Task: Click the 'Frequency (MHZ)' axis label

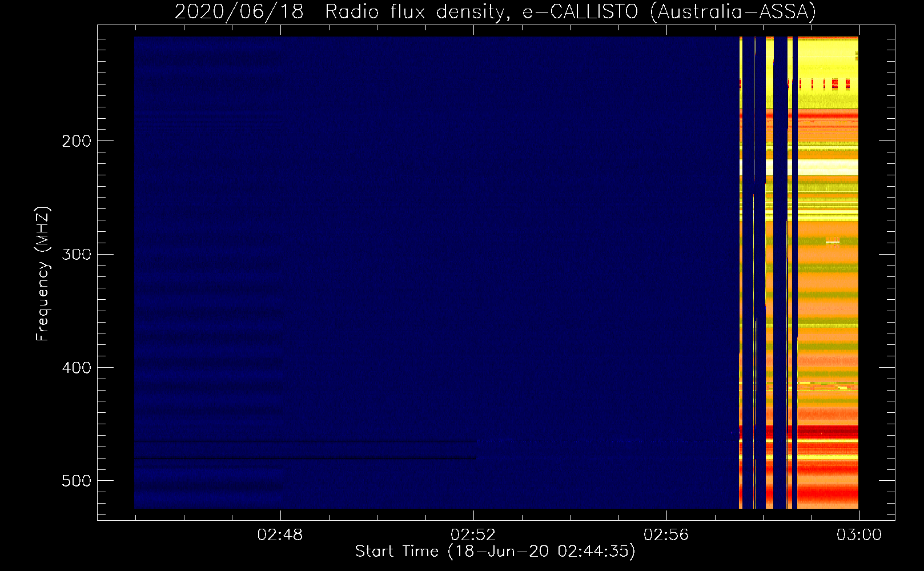Action: click(x=43, y=274)
